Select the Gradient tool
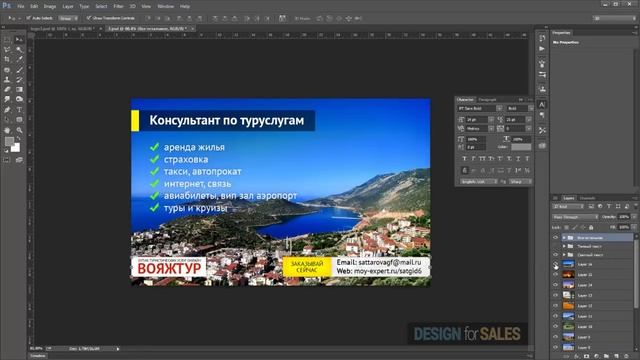The height and width of the screenshot is (360, 640). pos(19,89)
